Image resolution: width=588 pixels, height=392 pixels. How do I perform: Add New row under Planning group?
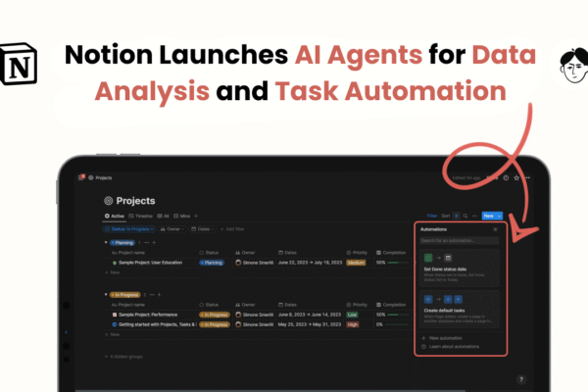click(113, 272)
